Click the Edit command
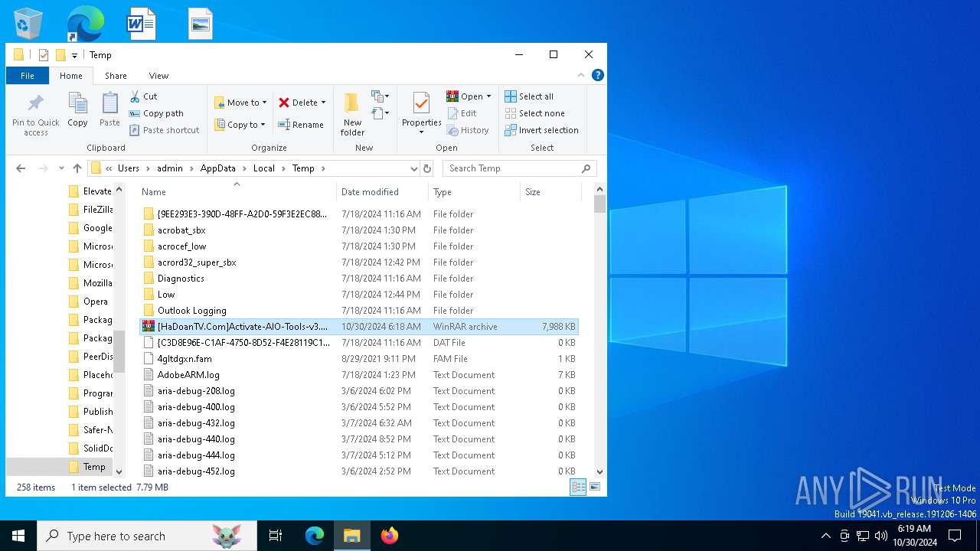 [x=462, y=113]
